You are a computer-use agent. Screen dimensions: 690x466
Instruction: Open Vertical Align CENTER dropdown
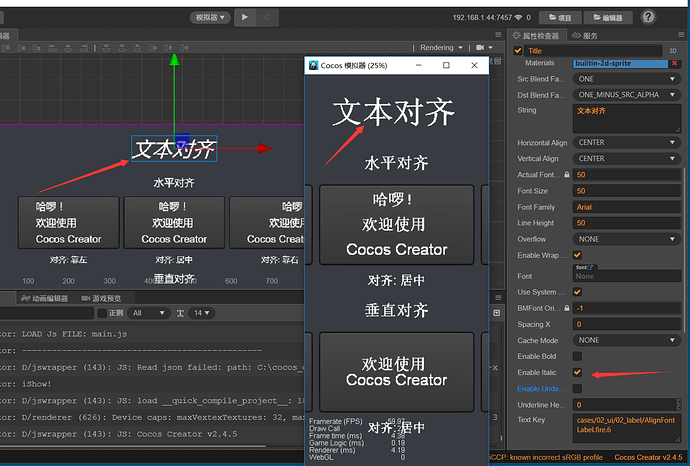(627, 158)
